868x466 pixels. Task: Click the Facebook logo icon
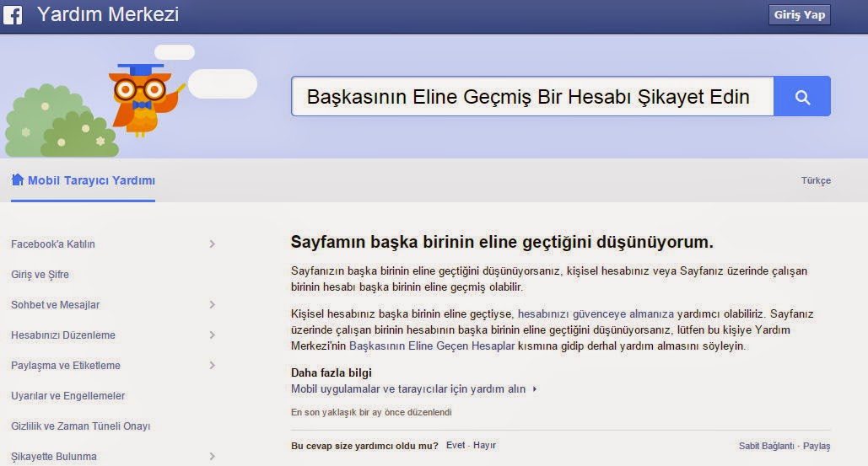tap(12, 15)
